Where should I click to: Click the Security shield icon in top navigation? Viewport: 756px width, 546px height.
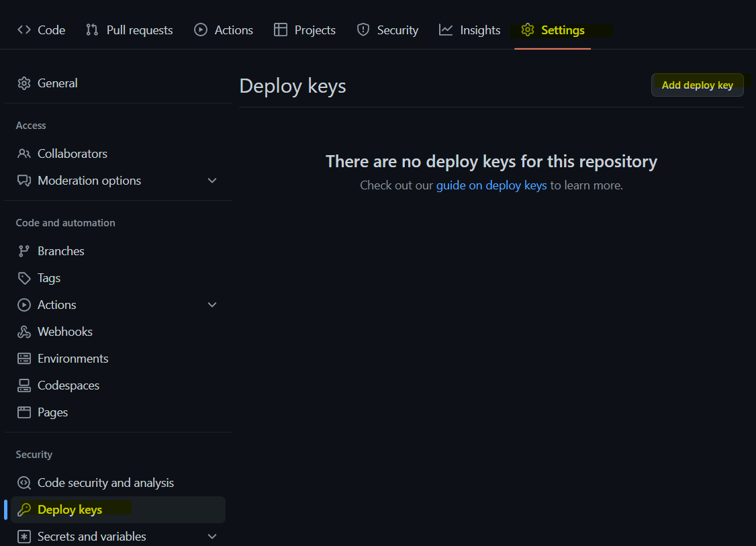click(x=363, y=30)
